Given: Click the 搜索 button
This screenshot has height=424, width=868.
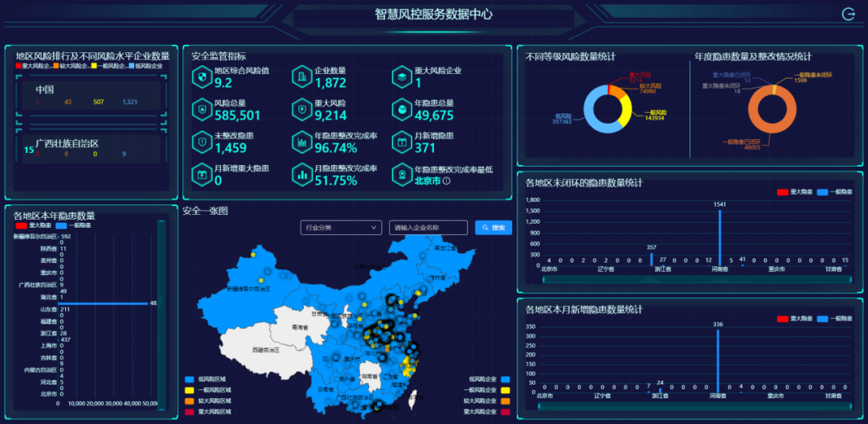Looking at the screenshot, I should pyautogui.click(x=493, y=228).
